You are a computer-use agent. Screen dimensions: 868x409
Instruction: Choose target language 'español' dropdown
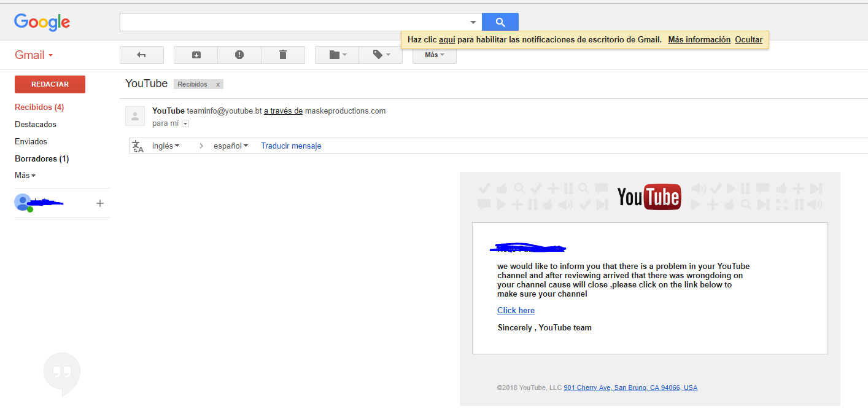231,146
